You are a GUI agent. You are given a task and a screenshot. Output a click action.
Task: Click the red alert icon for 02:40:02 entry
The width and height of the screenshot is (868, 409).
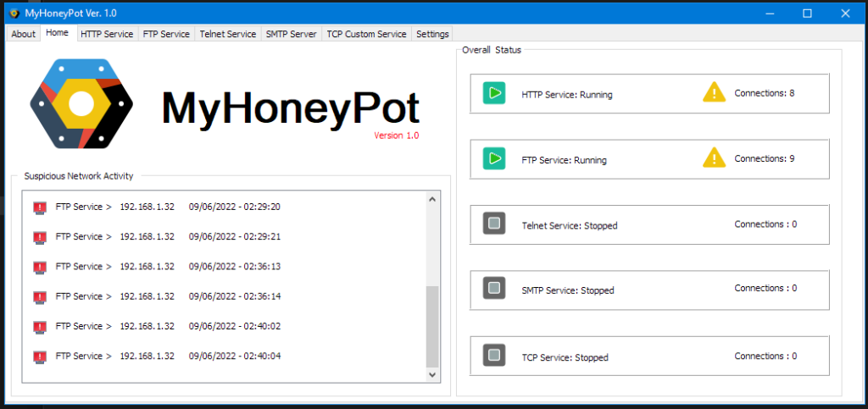pos(39,327)
